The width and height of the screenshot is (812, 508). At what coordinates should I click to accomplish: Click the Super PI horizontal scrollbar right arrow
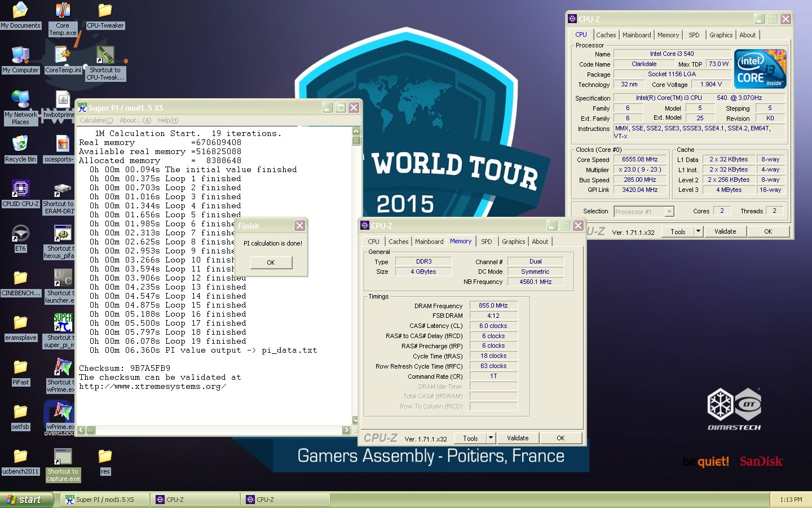coord(346,430)
